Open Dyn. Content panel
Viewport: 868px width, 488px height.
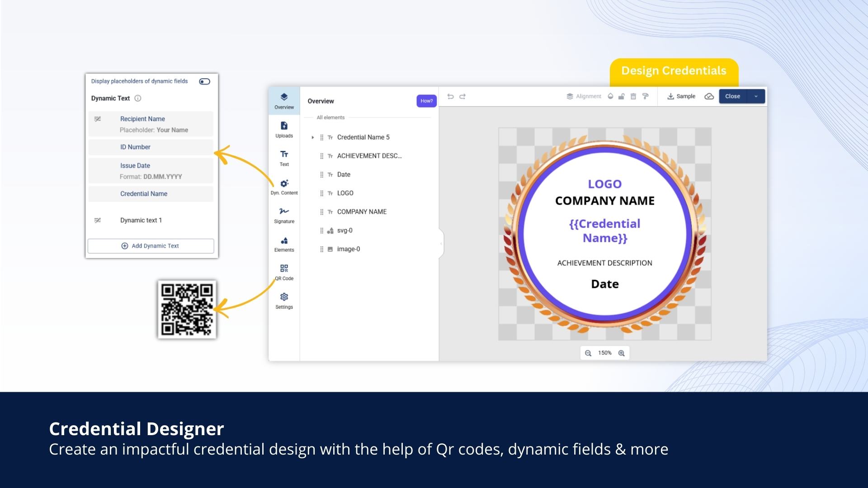pyautogui.click(x=284, y=186)
